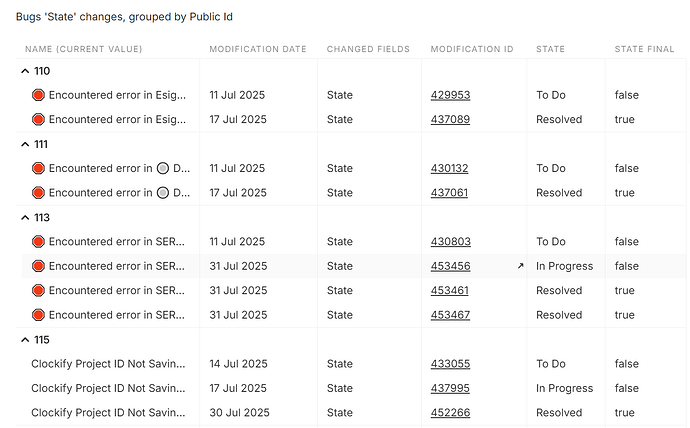
Task: Click grey circle icon in 430132 row name
Action: pos(163,168)
